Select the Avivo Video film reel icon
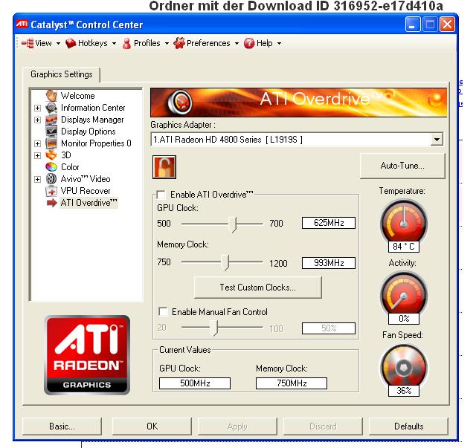The image size is (476, 448). tap(51, 178)
